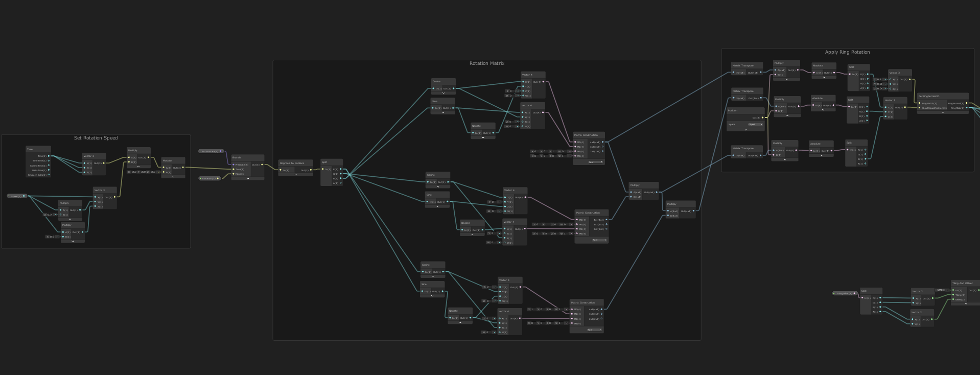Image resolution: width=980 pixels, height=375 pixels.
Task: Click the Smooth Delta(1) output port
Action: 49,174
